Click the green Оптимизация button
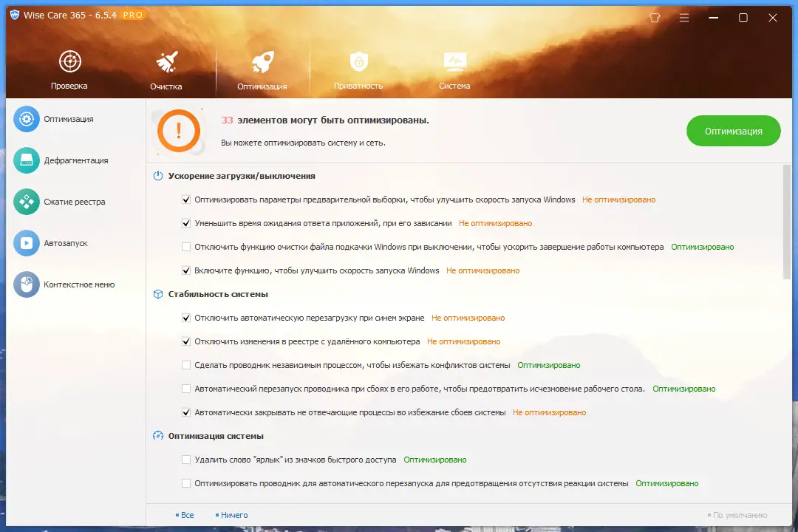The image size is (798, 532). pos(734,131)
